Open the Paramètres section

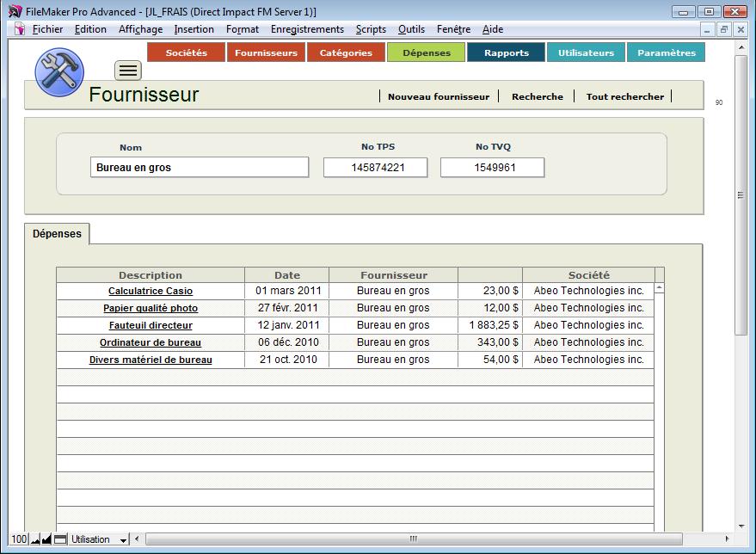667,52
